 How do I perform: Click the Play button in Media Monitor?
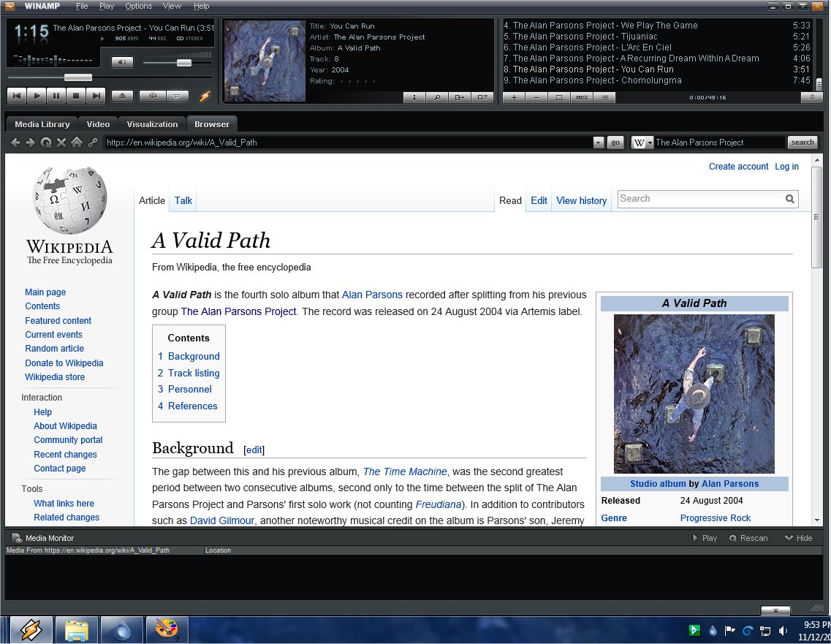(705, 538)
